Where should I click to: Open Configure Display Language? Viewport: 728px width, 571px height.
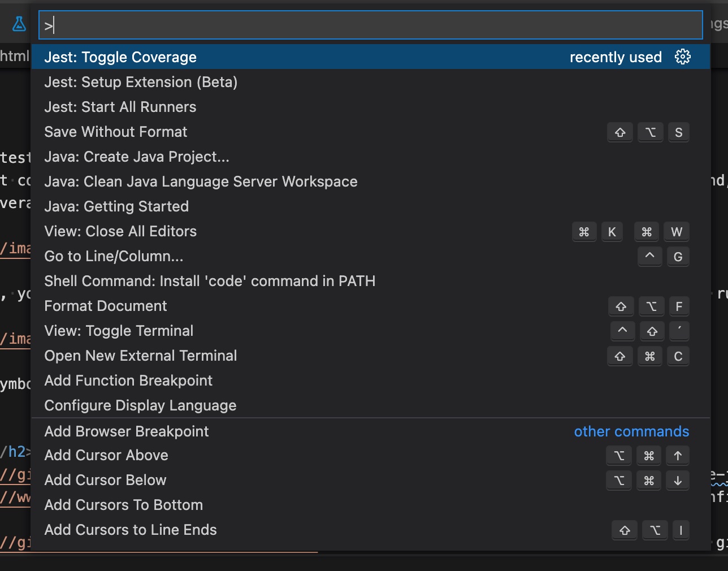pyautogui.click(x=371, y=405)
